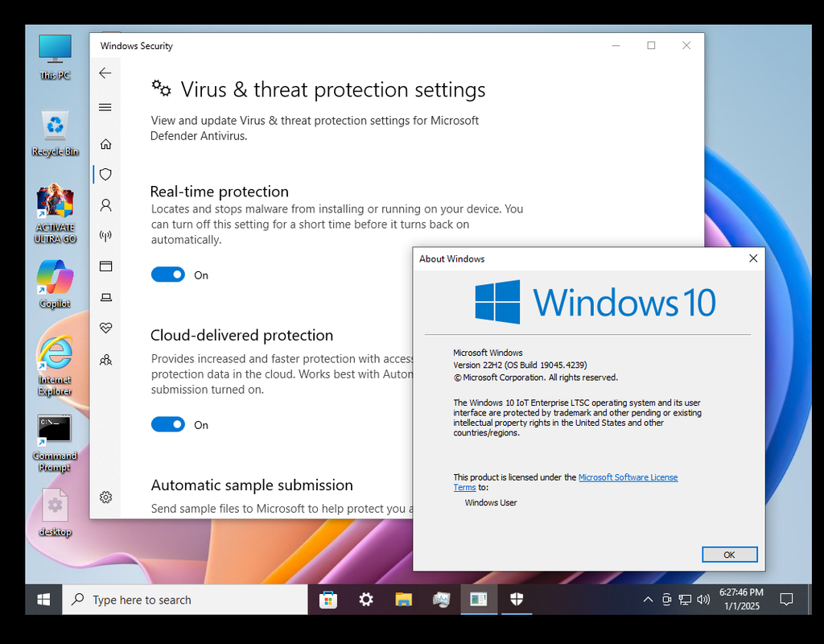
Task: Open the Family options people icon
Action: coord(105,360)
